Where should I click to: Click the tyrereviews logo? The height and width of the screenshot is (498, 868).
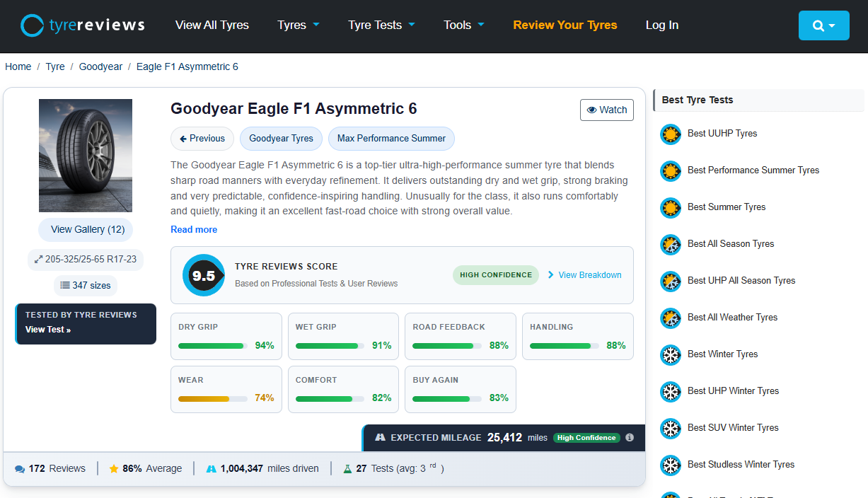[x=81, y=24]
